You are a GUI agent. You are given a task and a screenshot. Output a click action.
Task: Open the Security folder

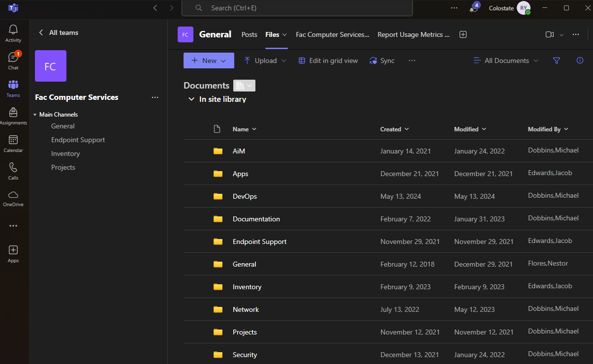pyautogui.click(x=245, y=355)
